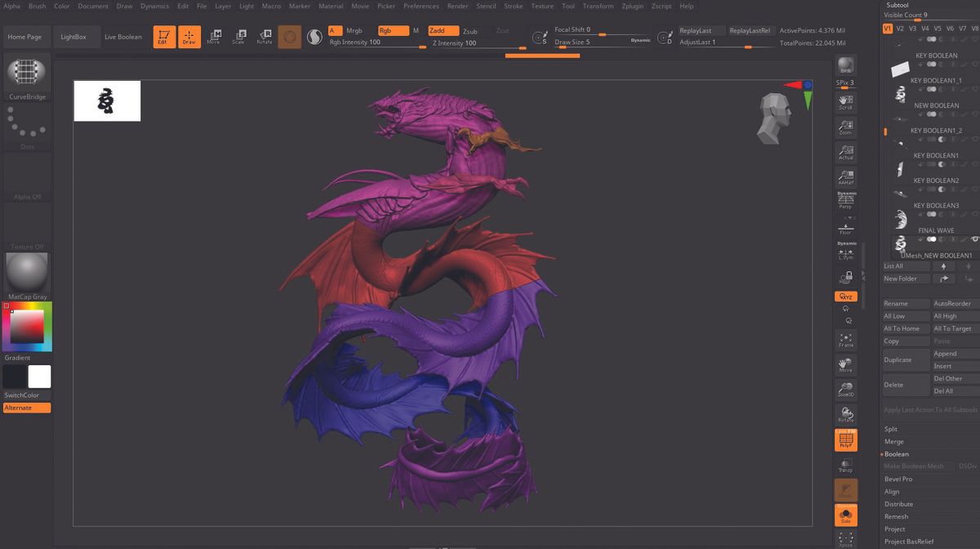Expand the Boolean section in the Subtool palette
The image size is (980, 549).
pos(898,453)
